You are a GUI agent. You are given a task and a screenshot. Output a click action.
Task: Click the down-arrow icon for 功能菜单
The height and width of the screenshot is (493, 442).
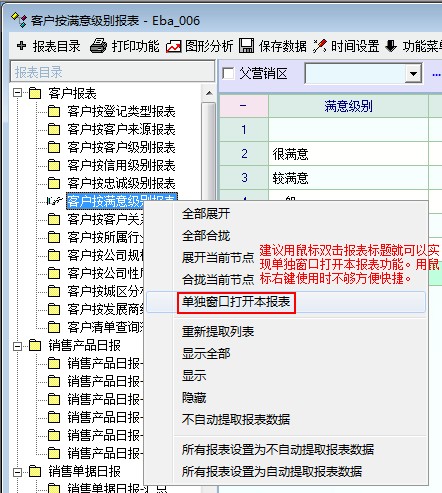391,46
